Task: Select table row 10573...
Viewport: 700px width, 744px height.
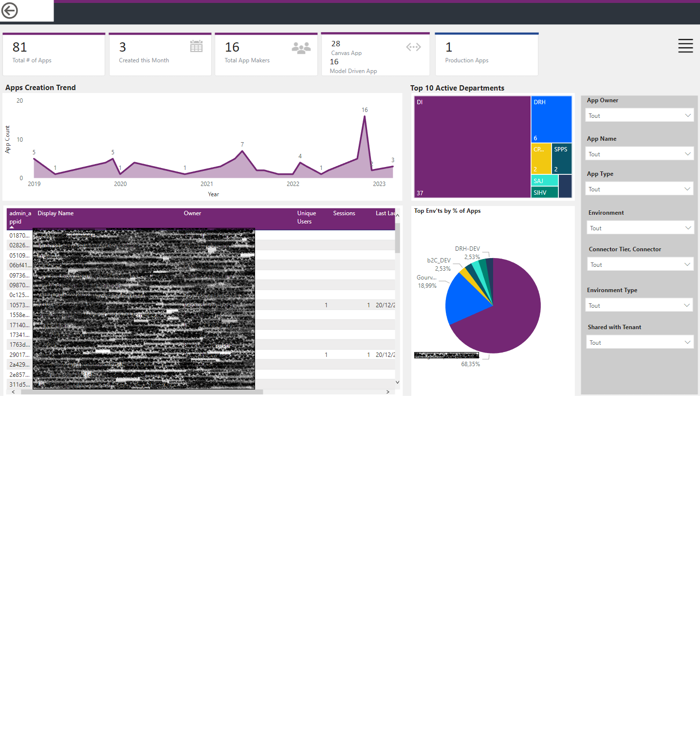Action: (201, 305)
